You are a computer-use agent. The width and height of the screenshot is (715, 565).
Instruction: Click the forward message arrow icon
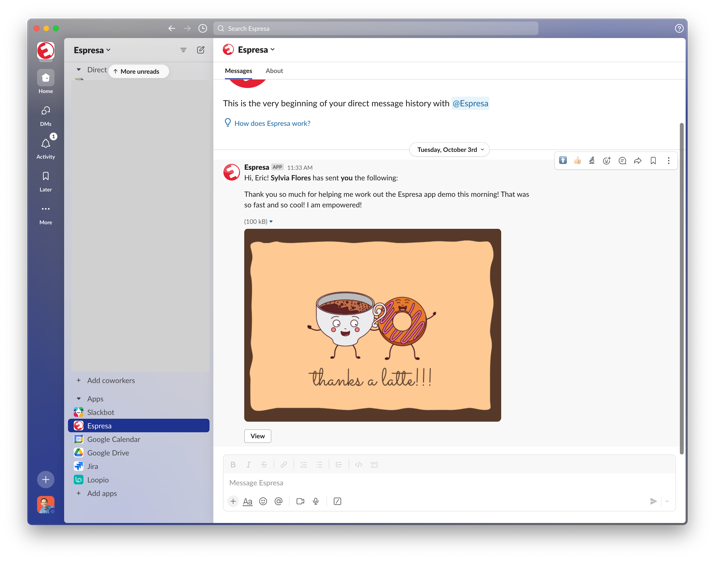pyautogui.click(x=637, y=161)
